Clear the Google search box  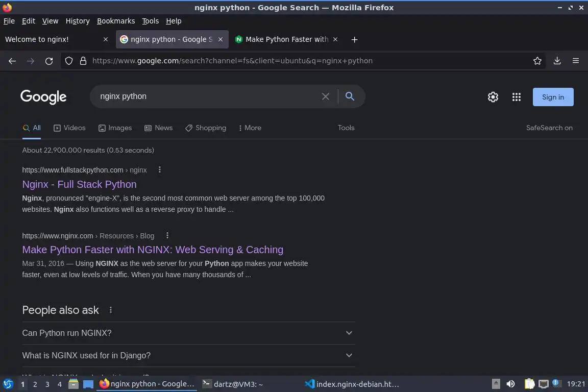tap(326, 96)
